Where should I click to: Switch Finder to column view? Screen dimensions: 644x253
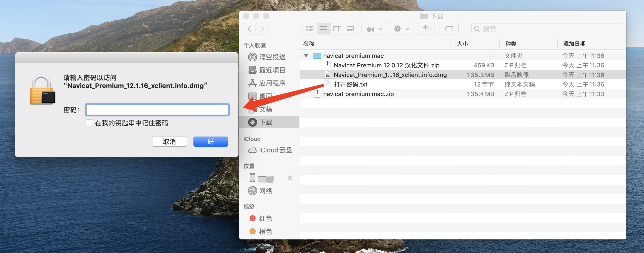pyautogui.click(x=337, y=29)
